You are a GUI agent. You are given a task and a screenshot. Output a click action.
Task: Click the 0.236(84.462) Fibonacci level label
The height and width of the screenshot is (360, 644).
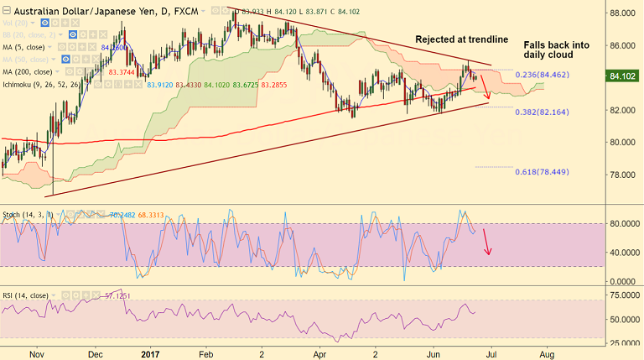543,75
